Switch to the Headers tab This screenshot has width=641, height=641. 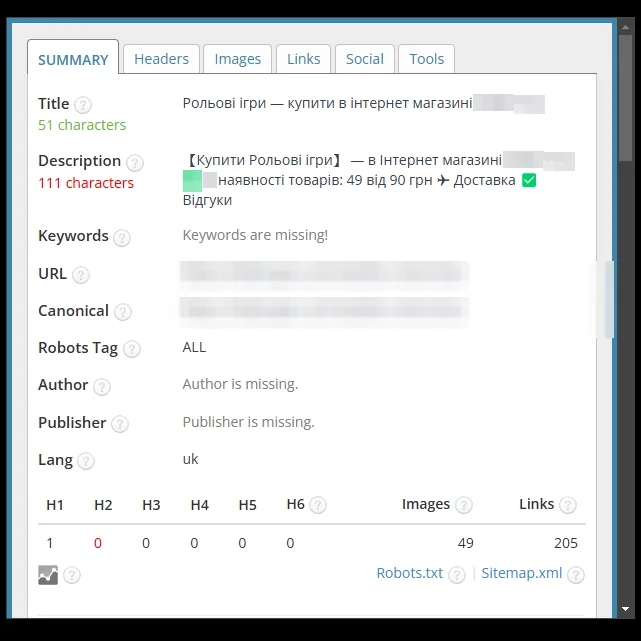(x=161, y=59)
